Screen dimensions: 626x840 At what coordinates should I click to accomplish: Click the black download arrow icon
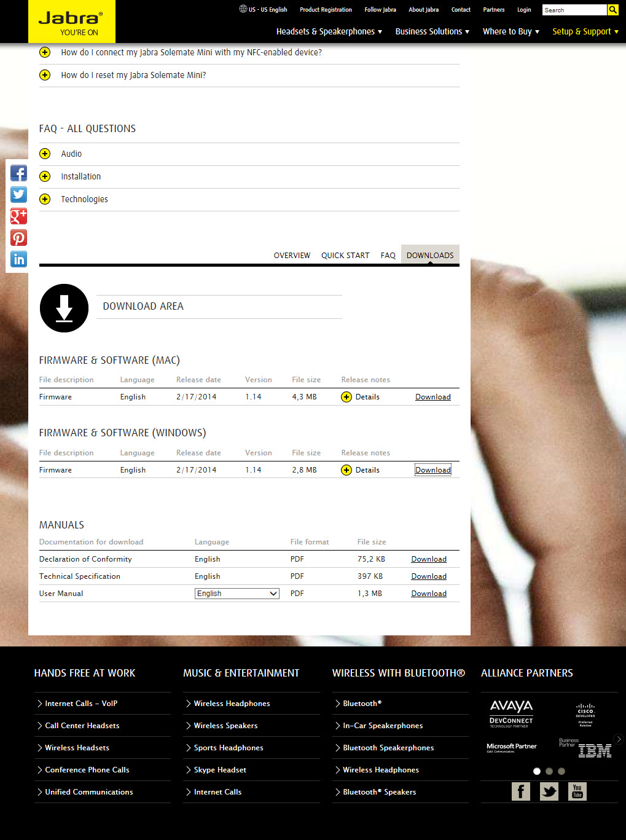click(64, 308)
